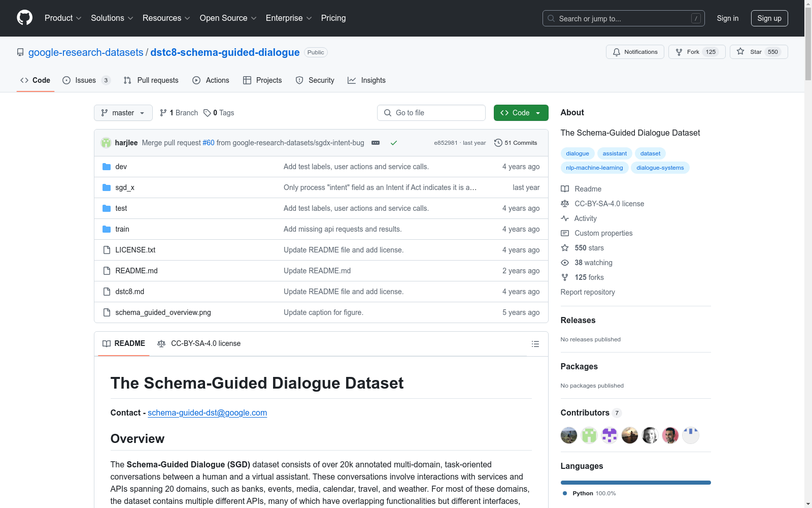Click the nlp-machine-learning topic tag
The width and height of the screenshot is (812, 508).
594,168
